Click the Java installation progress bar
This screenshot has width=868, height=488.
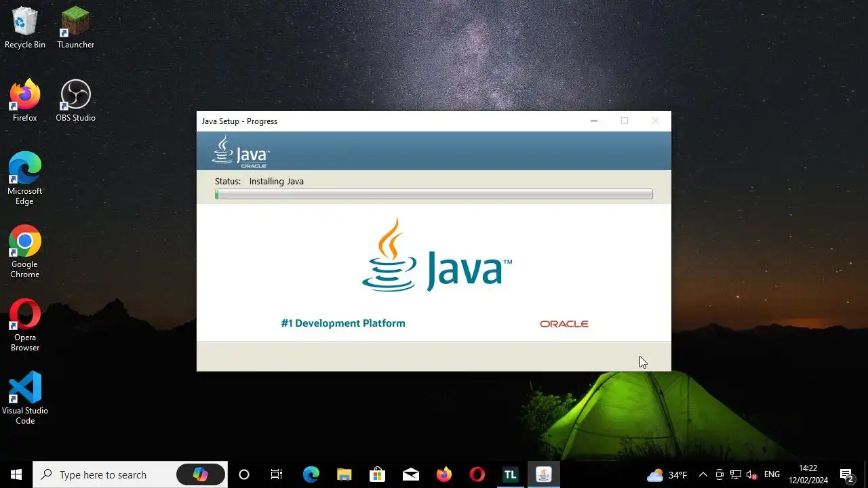click(434, 194)
